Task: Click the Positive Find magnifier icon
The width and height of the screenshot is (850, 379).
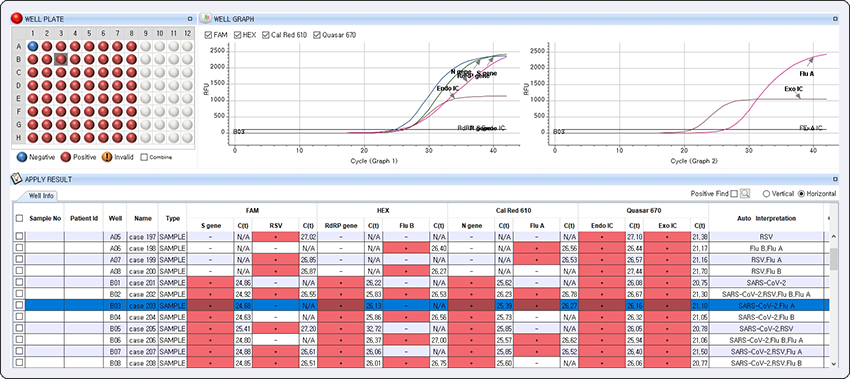Action: coord(745,194)
